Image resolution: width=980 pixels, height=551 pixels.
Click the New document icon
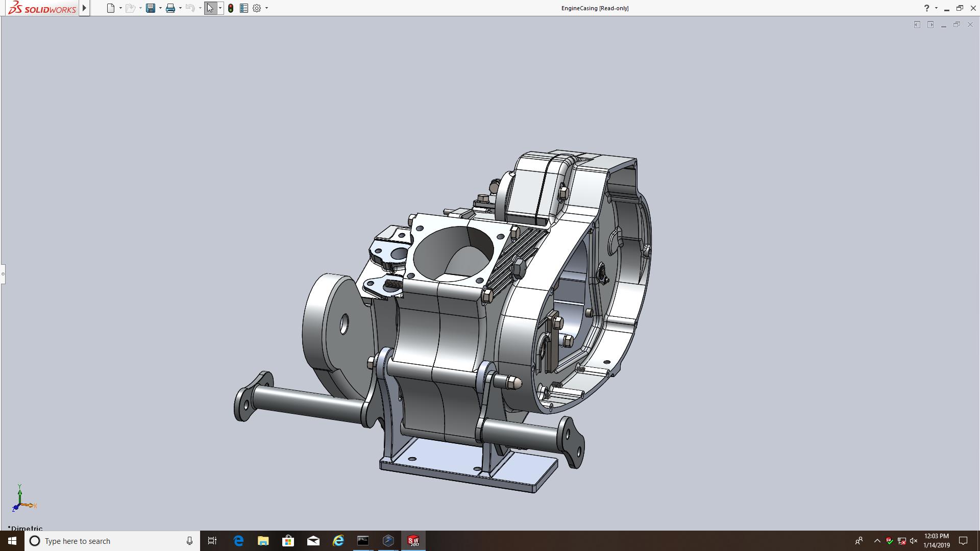coord(110,8)
